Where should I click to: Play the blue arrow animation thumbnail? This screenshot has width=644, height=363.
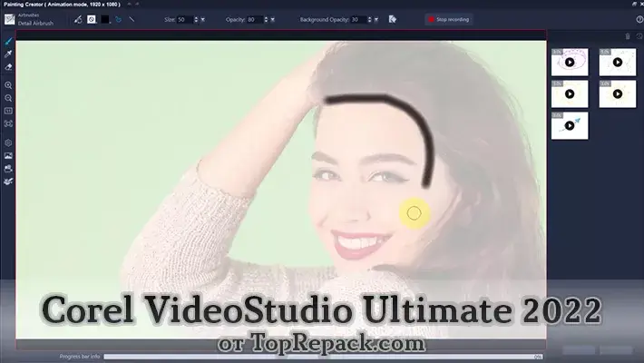(570, 125)
